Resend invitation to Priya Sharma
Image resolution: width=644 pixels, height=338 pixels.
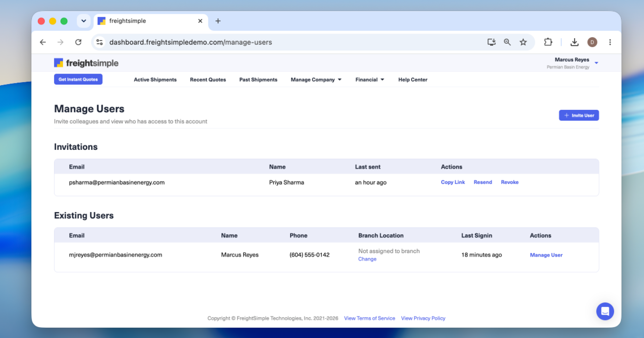(483, 182)
